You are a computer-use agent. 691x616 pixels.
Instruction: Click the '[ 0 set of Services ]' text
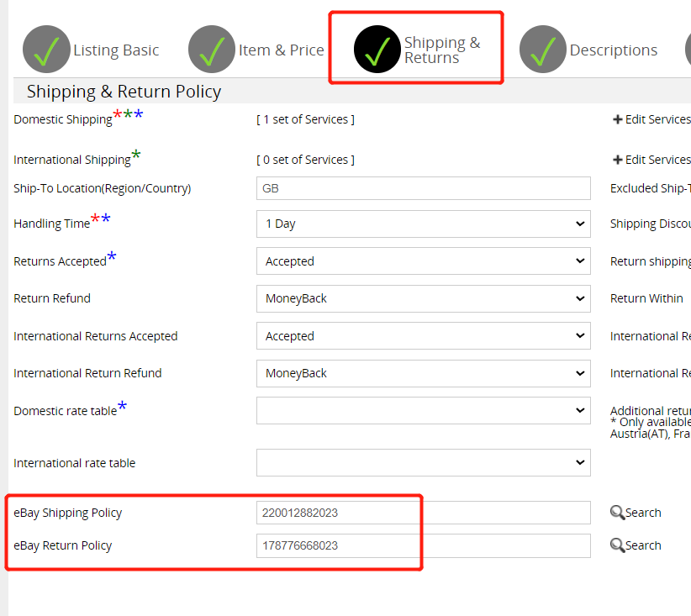305,160
